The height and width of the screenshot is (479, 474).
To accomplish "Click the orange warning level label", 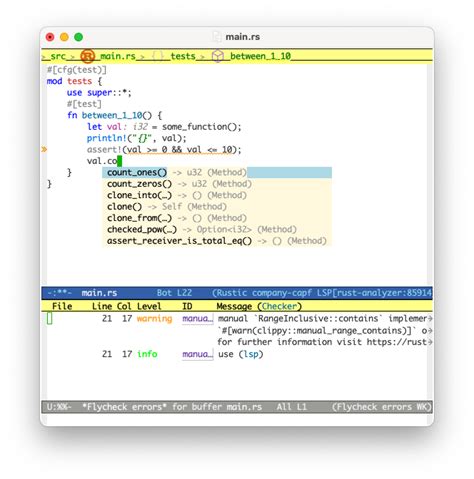I will click(x=154, y=318).
